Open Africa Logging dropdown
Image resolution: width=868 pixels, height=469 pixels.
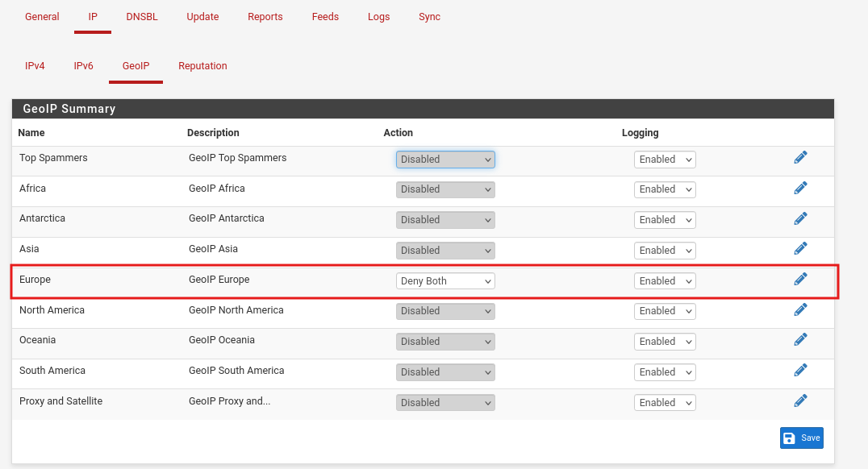click(665, 189)
